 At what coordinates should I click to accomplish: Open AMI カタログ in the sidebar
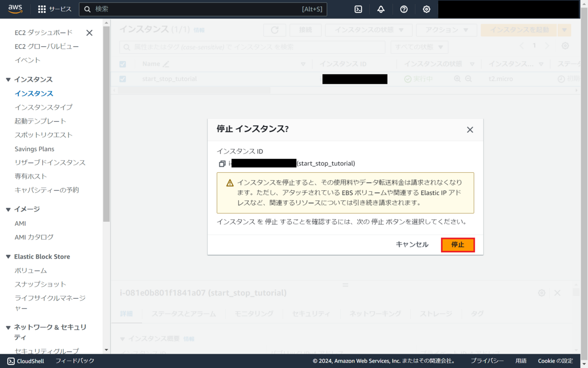(x=34, y=237)
